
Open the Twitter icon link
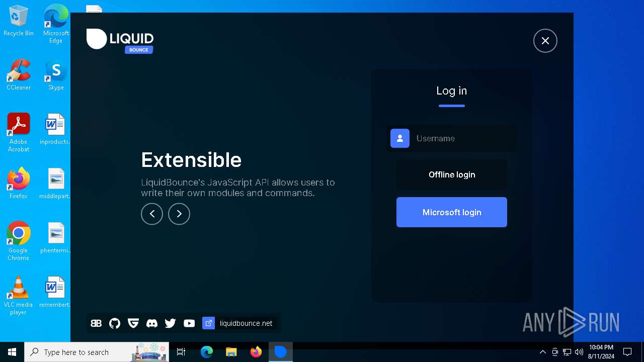[x=171, y=323]
